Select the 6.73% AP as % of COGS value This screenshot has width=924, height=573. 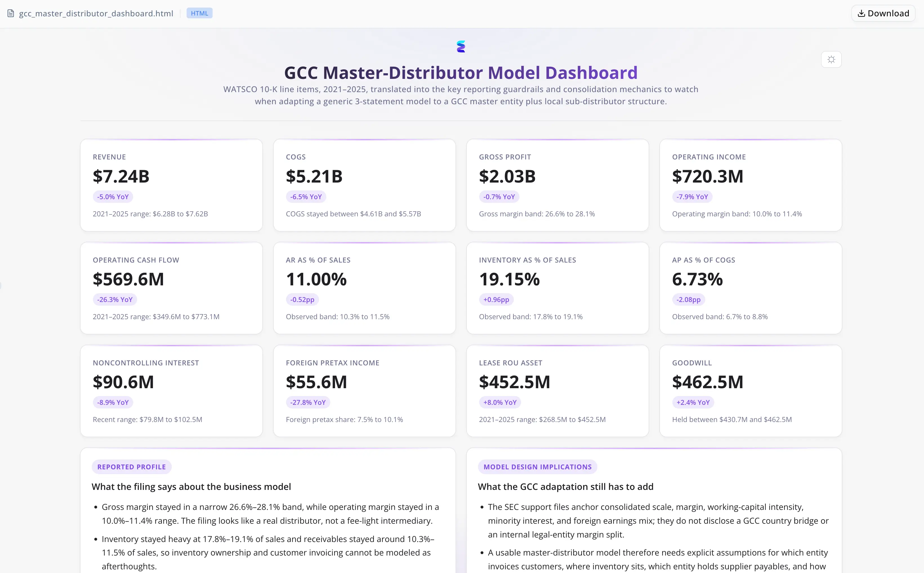point(698,279)
